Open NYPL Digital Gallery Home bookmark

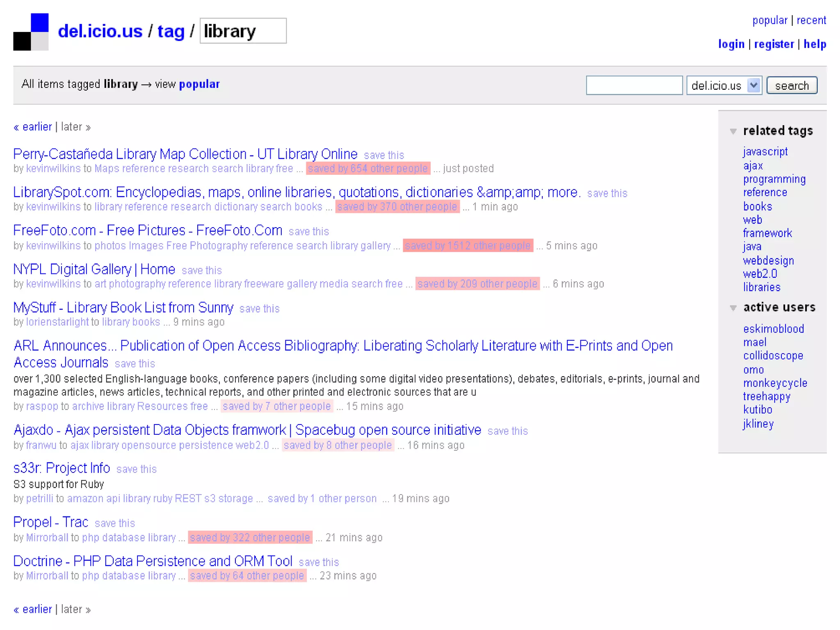[x=94, y=269]
